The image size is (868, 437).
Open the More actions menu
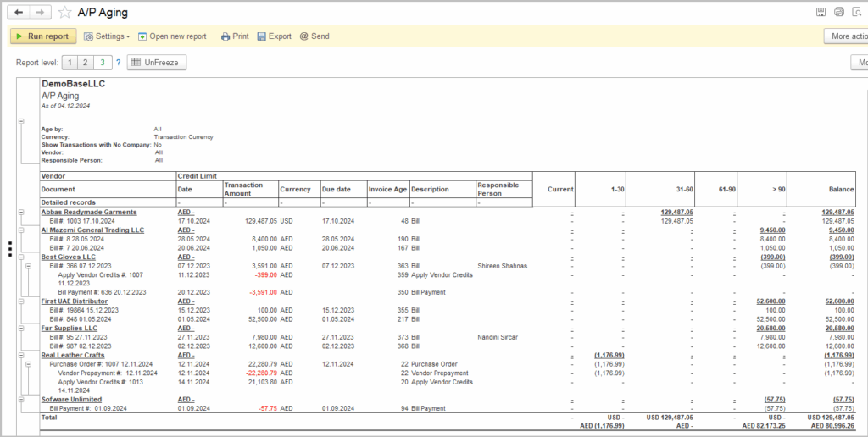tap(845, 36)
